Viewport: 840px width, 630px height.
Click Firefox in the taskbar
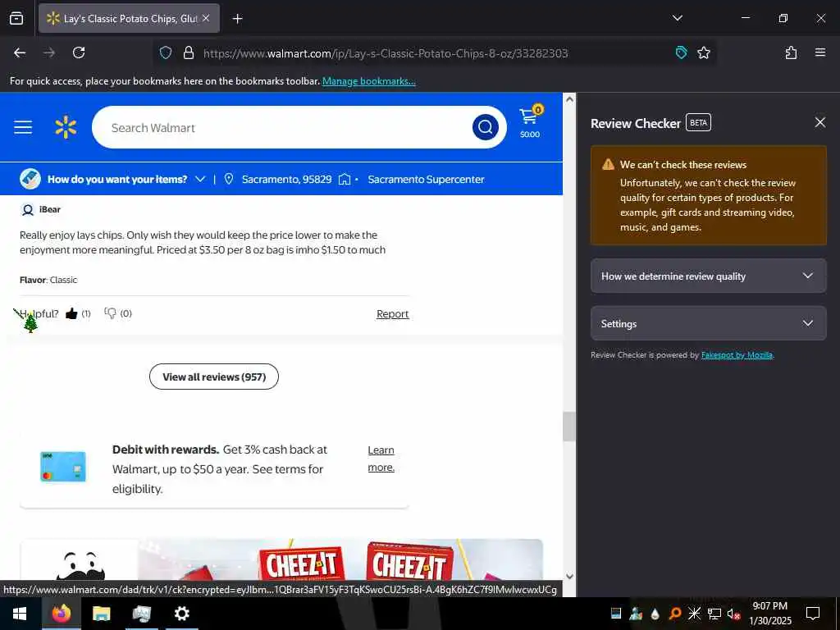point(61,614)
